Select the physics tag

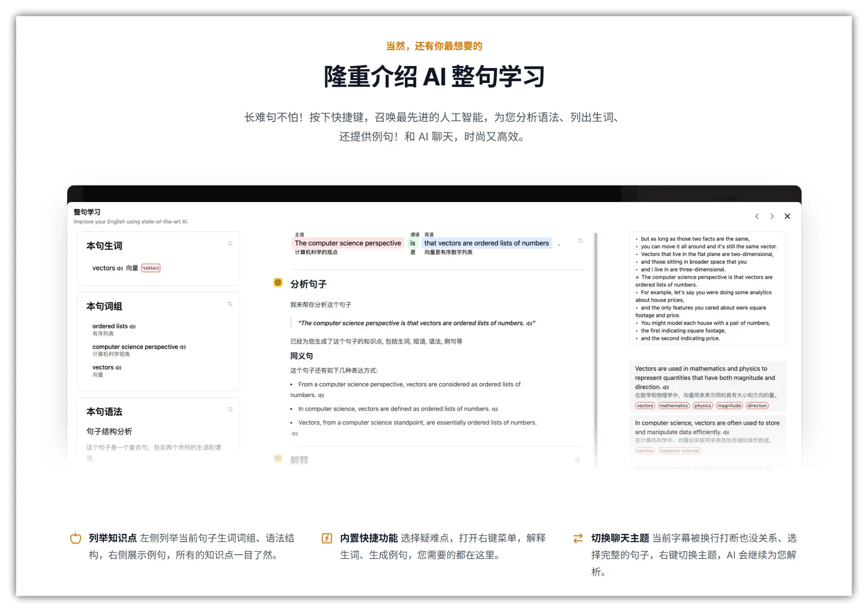(x=703, y=406)
